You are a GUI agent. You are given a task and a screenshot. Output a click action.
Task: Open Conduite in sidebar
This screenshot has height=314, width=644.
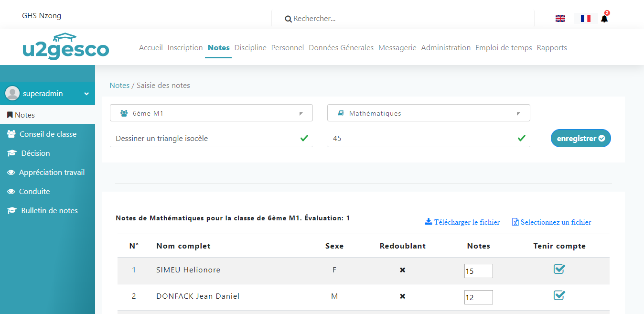pyautogui.click(x=48, y=192)
